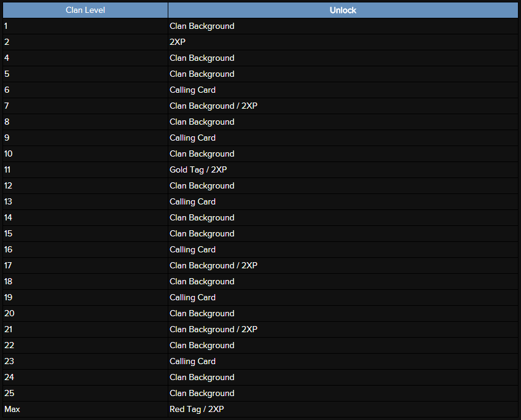Select the Max clan level cell

[85, 409]
